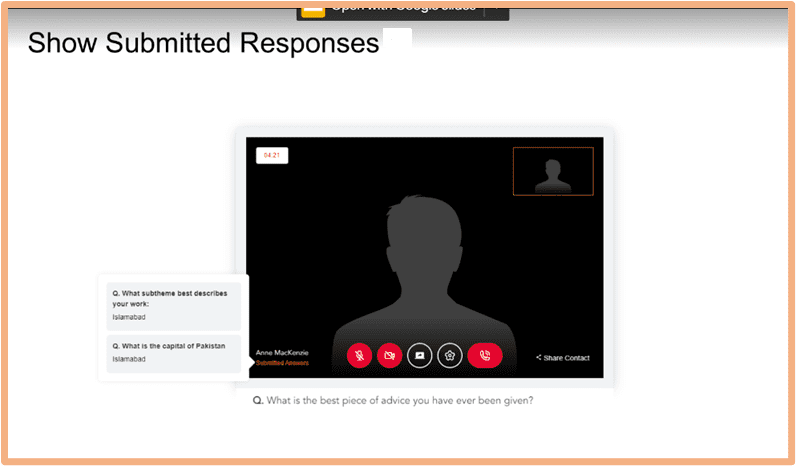Viewport: 796px width, 466px height.
Task: Click the Share Contact link
Action: click(x=567, y=358)
